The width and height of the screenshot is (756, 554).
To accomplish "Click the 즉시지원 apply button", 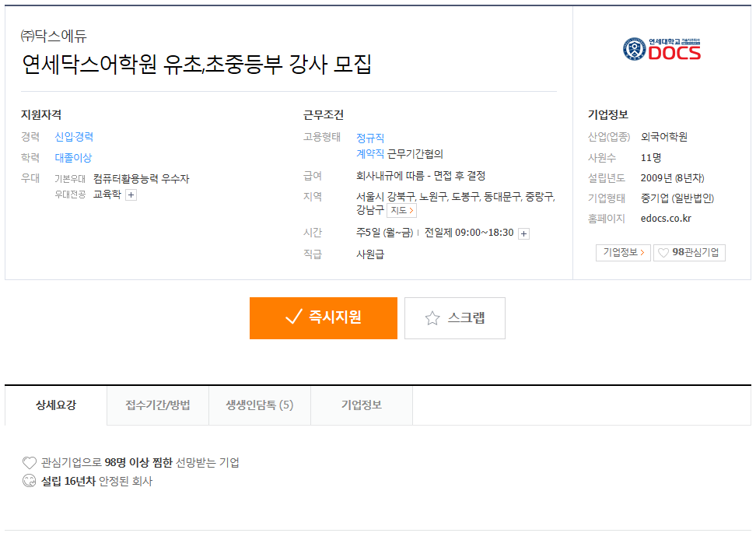I will (324, 318).
